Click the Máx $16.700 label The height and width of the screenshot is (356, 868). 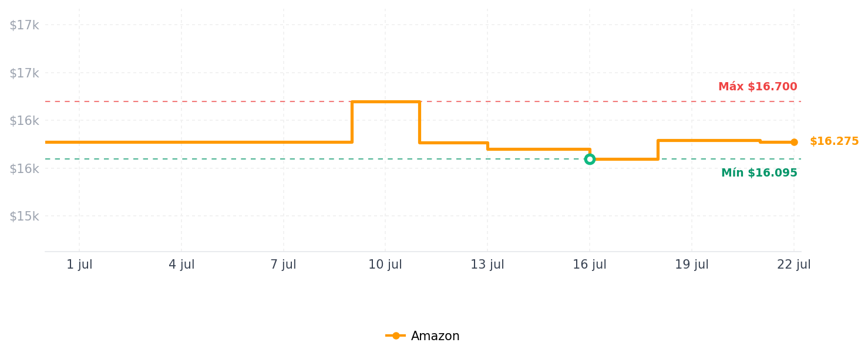coord(758,87)
